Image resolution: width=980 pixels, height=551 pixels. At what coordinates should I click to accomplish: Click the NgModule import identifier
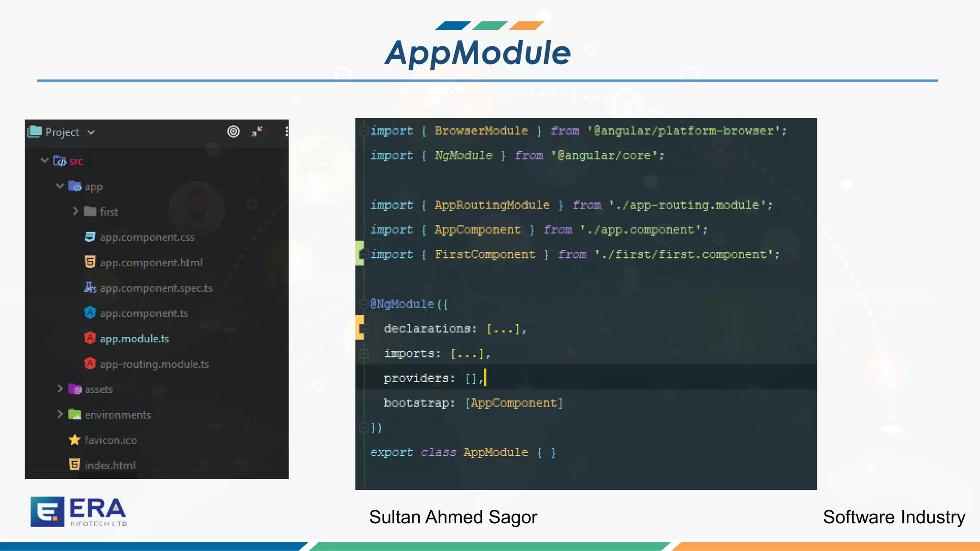[x=463, y=155]
